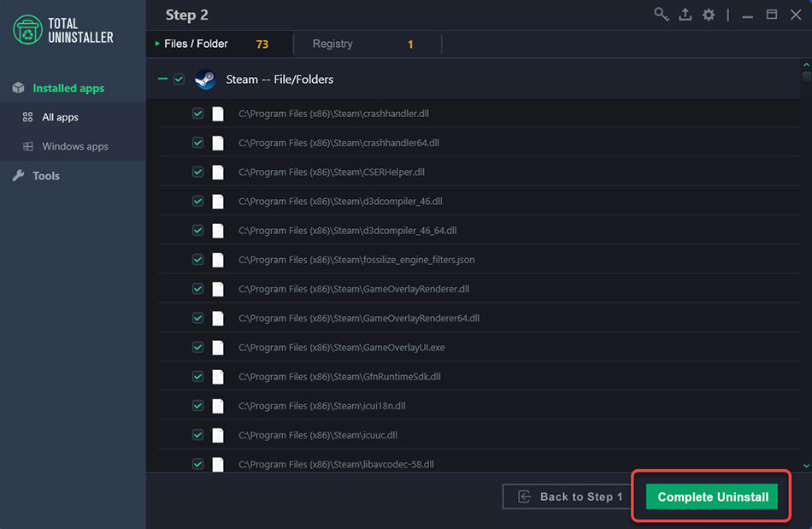Select the libavcodec-58.dll path text

point(336,464)
